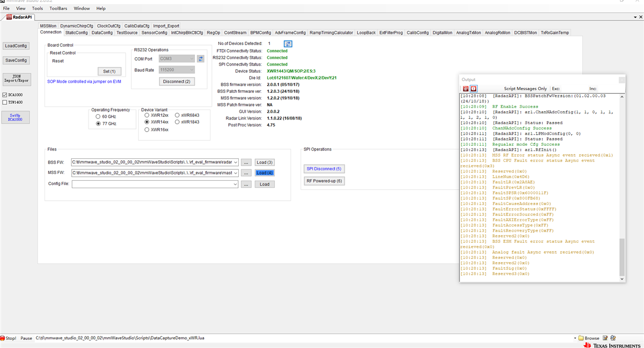Expand the MSS FW path dropdown

[235, 173]
